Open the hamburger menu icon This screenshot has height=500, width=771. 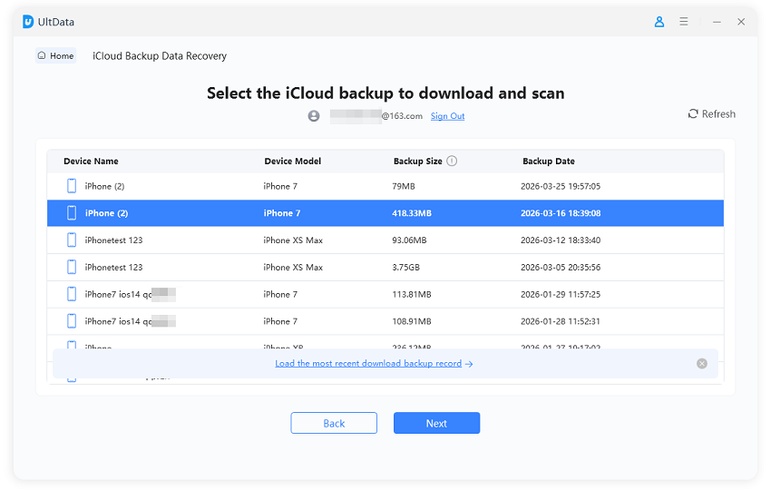coord(683,22)
